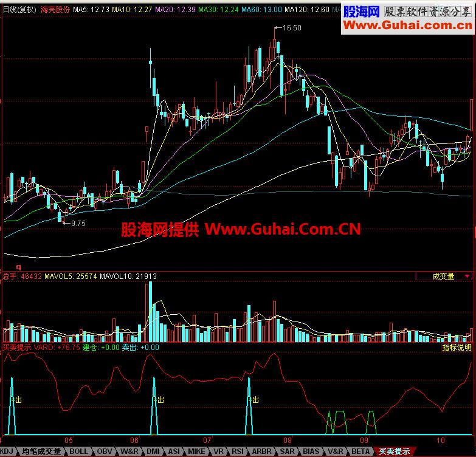This screenshot has width=476, height=457.
Task: Click the 08 month axis label
Action: click(x=287, y=441)
